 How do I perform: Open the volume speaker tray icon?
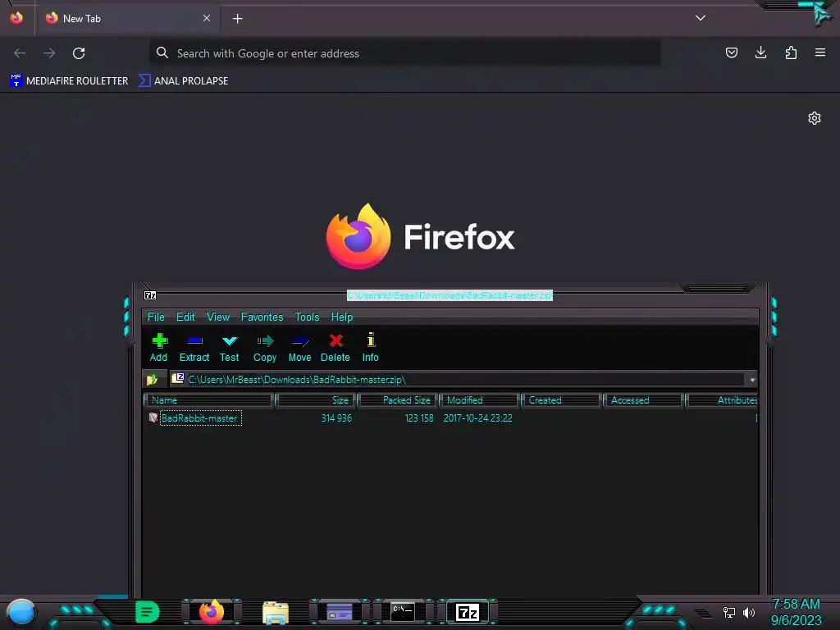point(749,612)
